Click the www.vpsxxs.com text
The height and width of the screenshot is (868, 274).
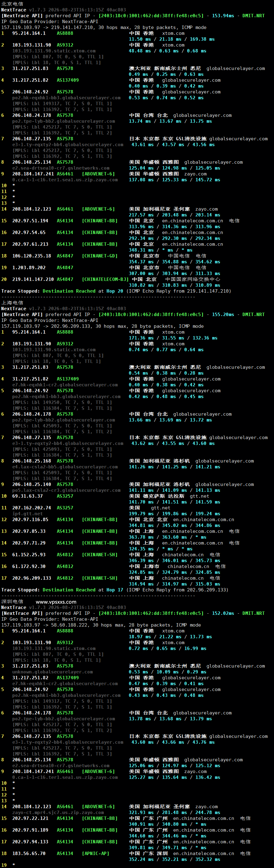point(56,602)
